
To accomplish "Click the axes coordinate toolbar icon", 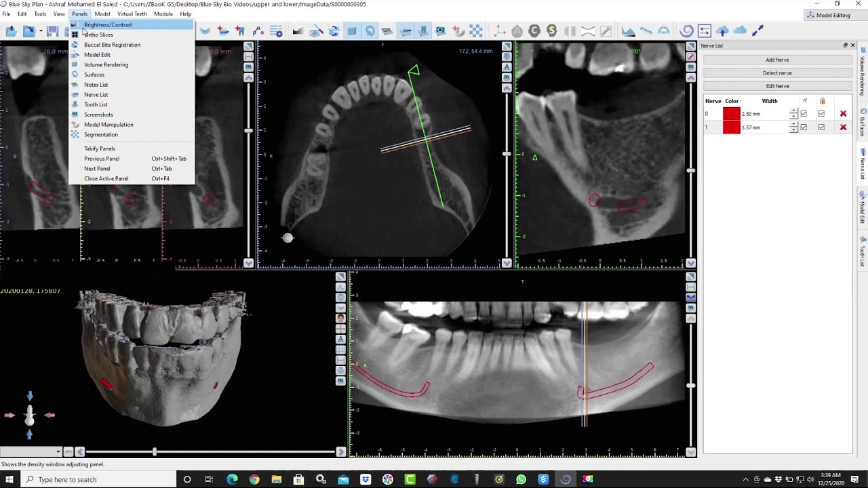I will point(500,30).
